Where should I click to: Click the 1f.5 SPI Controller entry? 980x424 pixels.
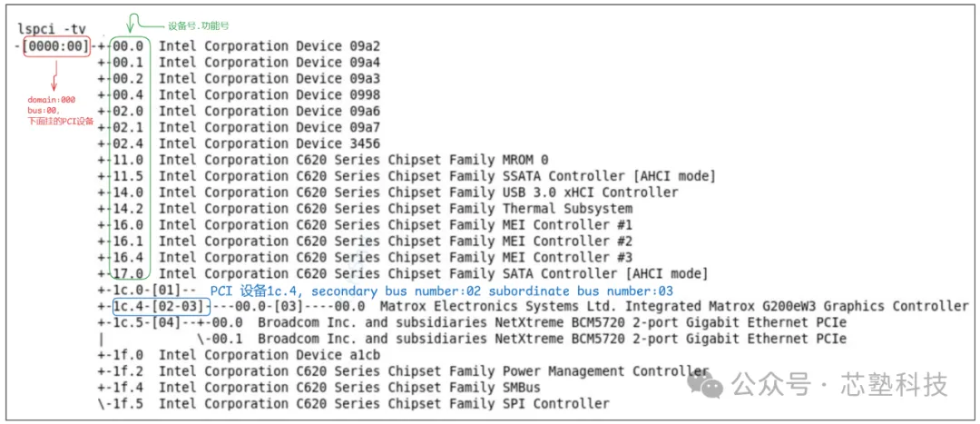click(383, 404)
